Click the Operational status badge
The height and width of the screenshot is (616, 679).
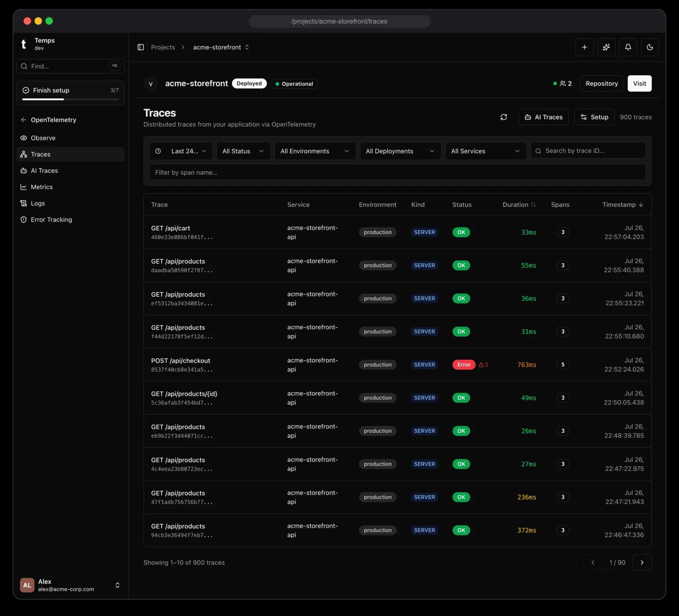pos(294,84)
